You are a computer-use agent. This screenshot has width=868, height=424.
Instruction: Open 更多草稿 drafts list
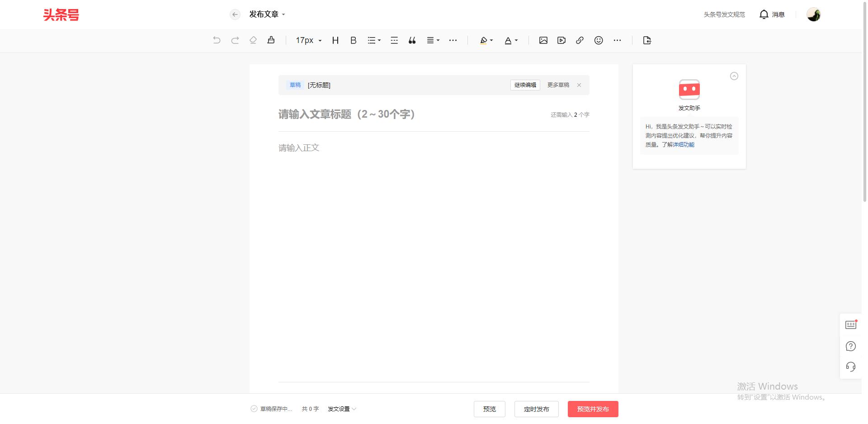[x=558, y=85]
